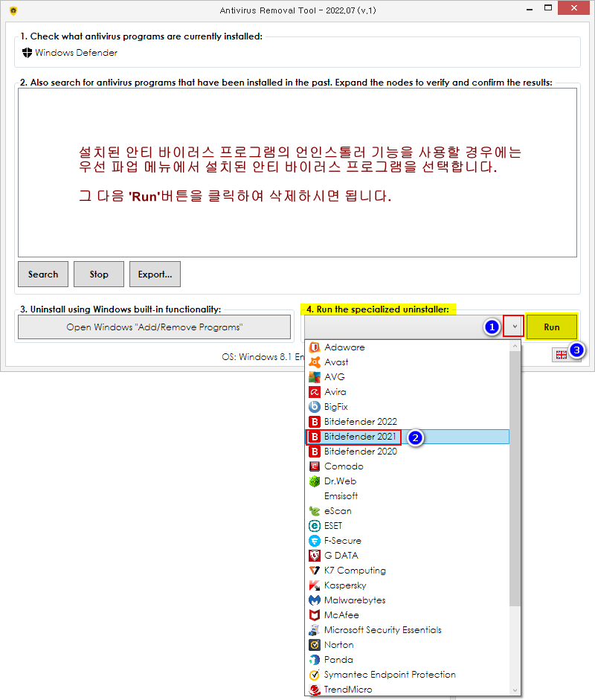Click the Bitdefender 2020 red B icon
595x700 pixels.
315,452
